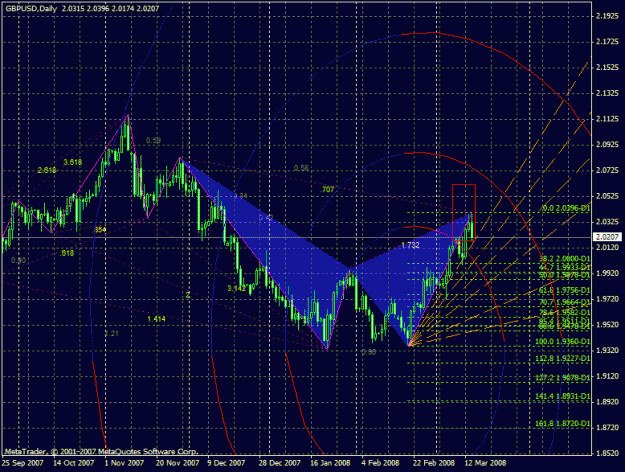Select the 0.0 2.0396-D1 Fibonacci level label
625x472 pixels.
[x=566, y=208]
